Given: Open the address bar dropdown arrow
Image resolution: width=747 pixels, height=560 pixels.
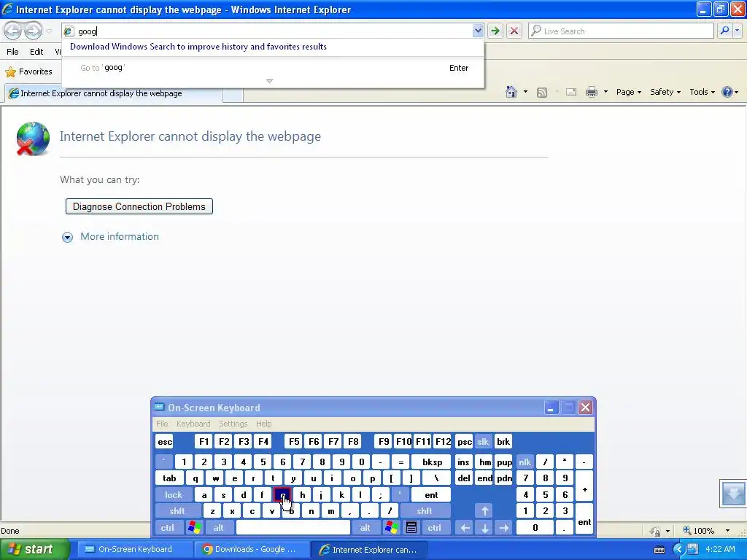Looking at the screenshot, I should click(x=478, y=31).
